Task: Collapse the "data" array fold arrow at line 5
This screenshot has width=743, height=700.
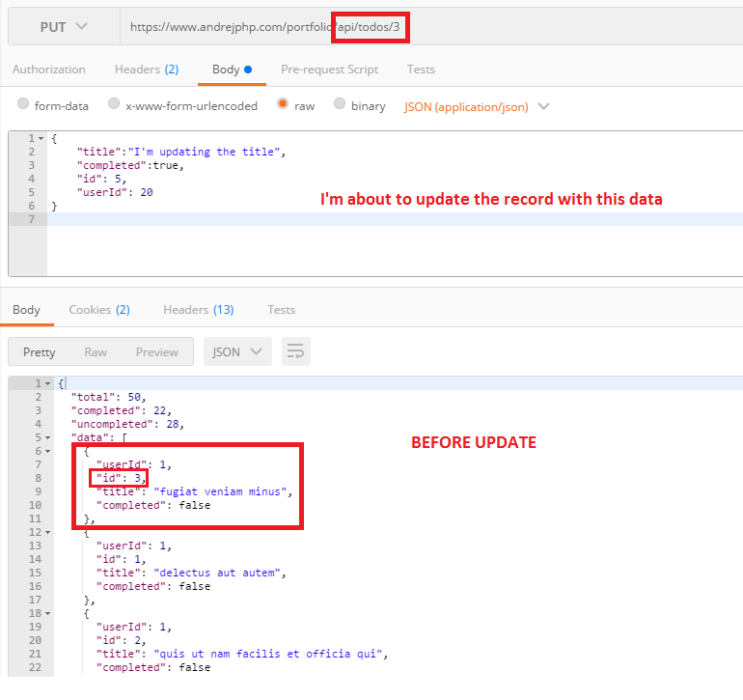Action: 48,437
